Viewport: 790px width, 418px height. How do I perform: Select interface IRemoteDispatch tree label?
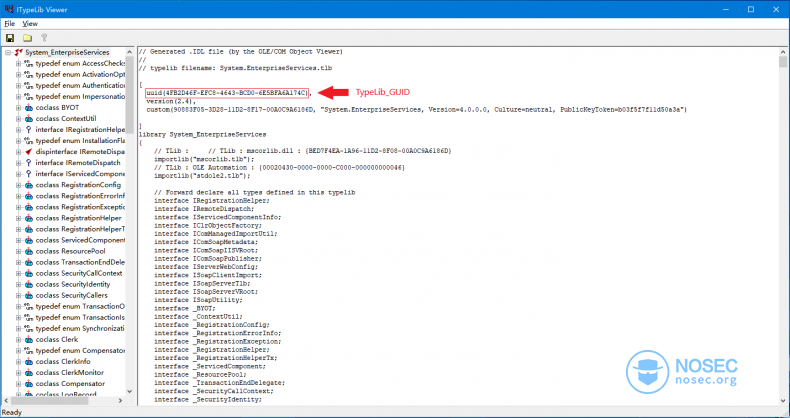tap(78, 163)
